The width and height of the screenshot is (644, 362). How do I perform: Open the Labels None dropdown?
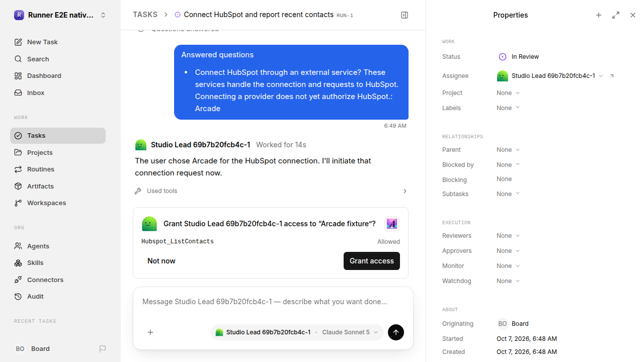click(508, 108)
